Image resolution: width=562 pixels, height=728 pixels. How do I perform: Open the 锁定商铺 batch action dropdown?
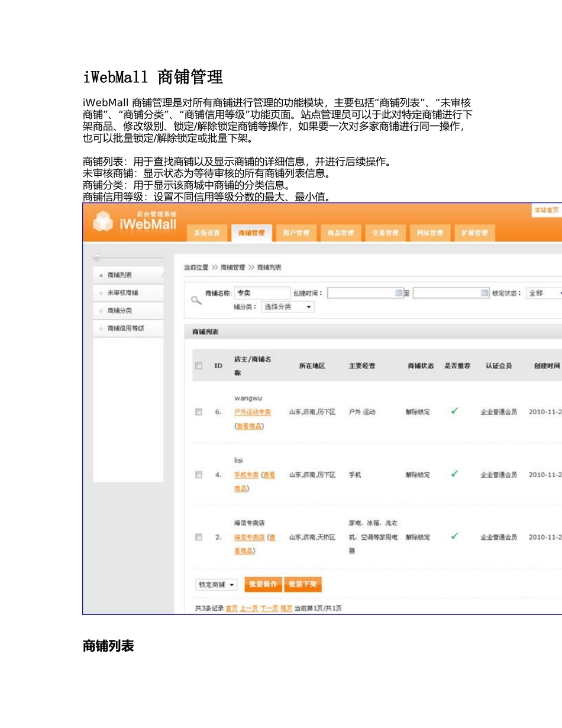(216, 585)
